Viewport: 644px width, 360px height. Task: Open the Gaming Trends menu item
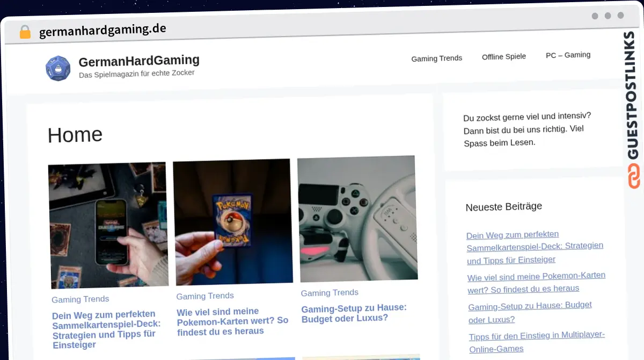(x=436, y=58)
